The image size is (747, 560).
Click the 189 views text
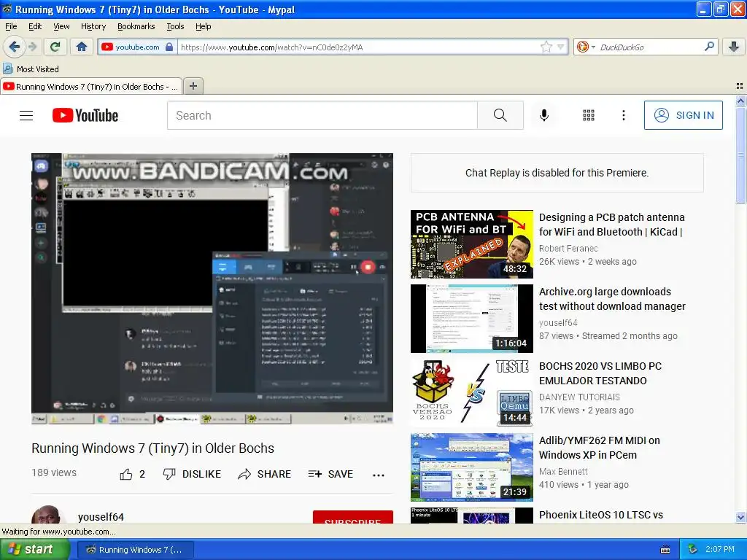tap(54, 472)
